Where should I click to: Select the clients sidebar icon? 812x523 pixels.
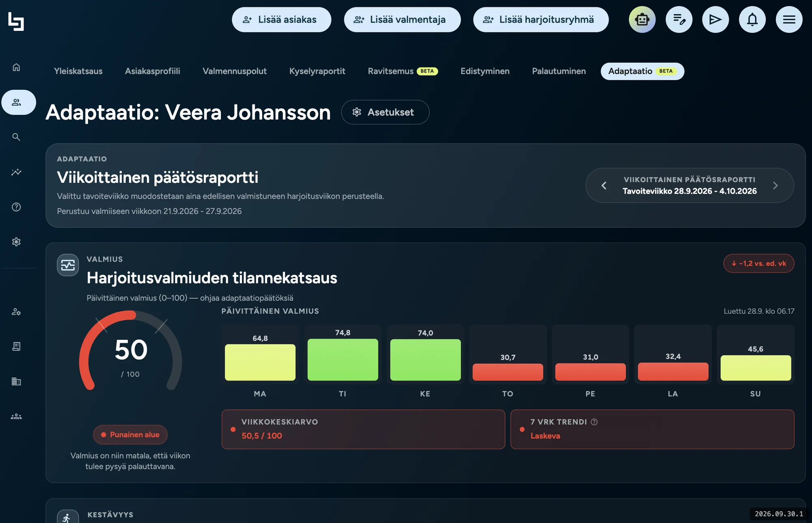click(19, 102)
